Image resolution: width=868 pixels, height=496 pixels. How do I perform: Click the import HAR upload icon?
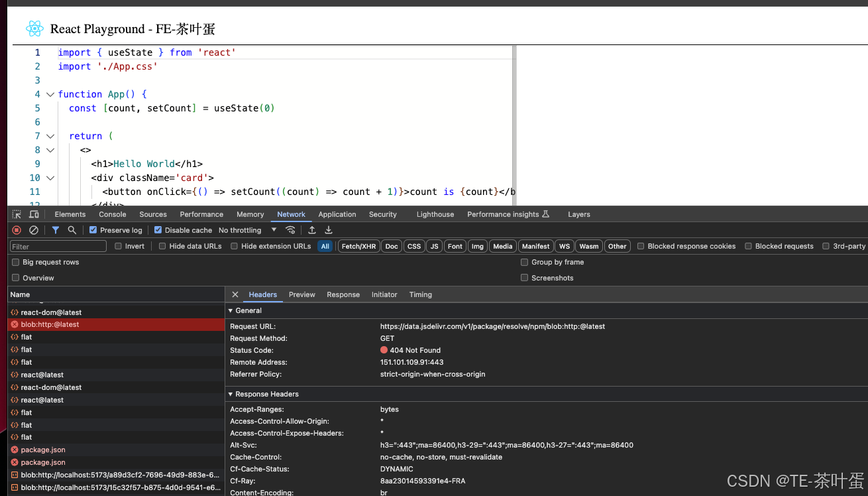[x=312, y=230]
